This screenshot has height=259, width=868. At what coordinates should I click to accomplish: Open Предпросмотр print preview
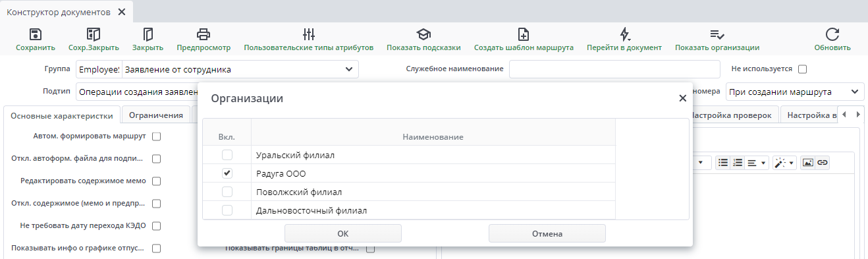point(203,34)
